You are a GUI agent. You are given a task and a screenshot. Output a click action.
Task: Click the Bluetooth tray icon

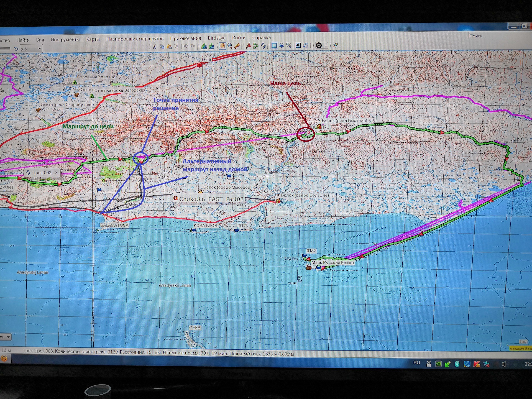pos(457,364)
